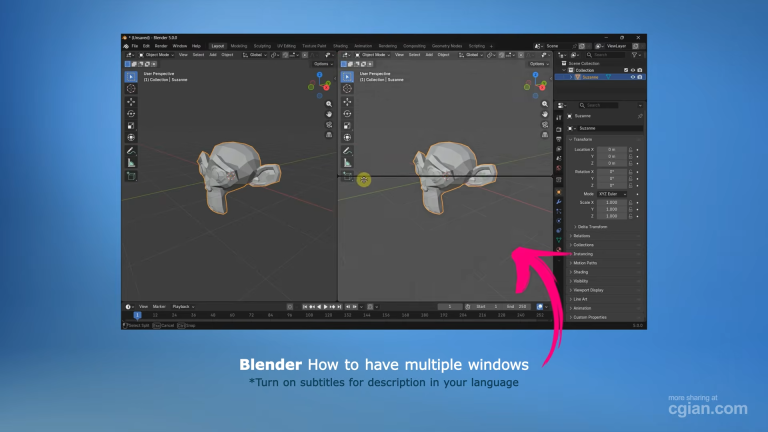Open Options dropdown in left viewport
This screenshot has width=768, height=432.
coord(323,64)
